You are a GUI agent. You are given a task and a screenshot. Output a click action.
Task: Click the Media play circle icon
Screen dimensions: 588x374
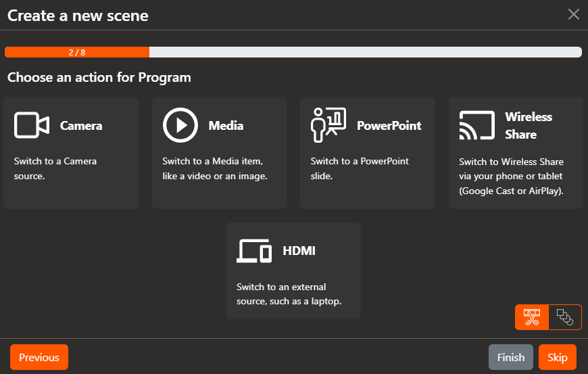pos(180,125)
